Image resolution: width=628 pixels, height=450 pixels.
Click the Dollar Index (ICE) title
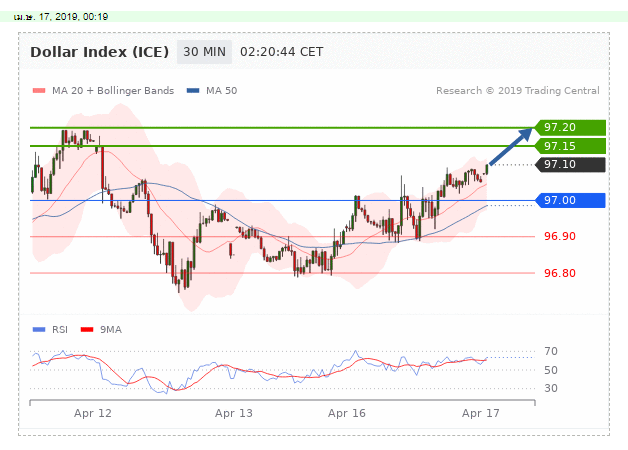(x=99, y=52)
